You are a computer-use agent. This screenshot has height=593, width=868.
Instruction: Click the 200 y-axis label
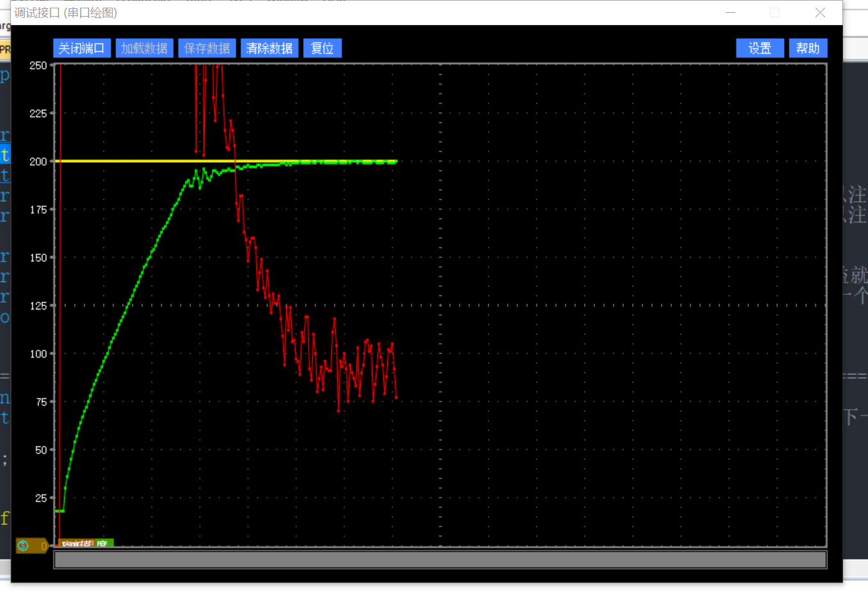38,162
